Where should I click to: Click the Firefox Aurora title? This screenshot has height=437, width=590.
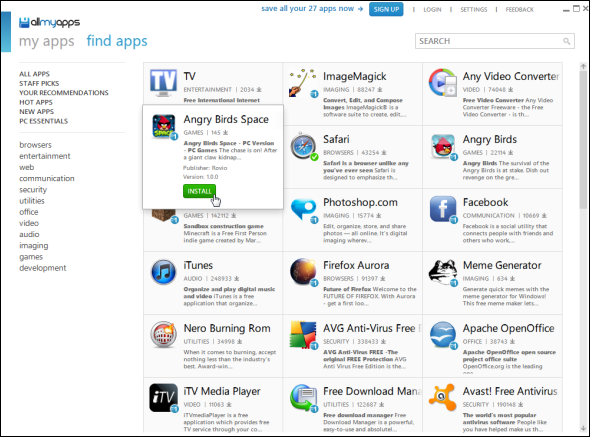pyautogui.click(x=356, y=265)
